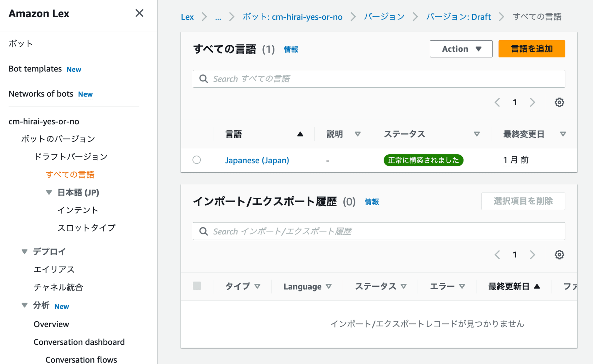Sort languages by 言語 column arrow
This screenshot has height=364, width=593.
300,134
